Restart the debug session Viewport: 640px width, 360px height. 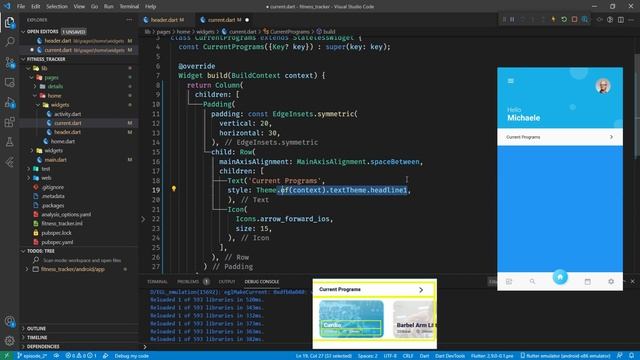point(564,20)
